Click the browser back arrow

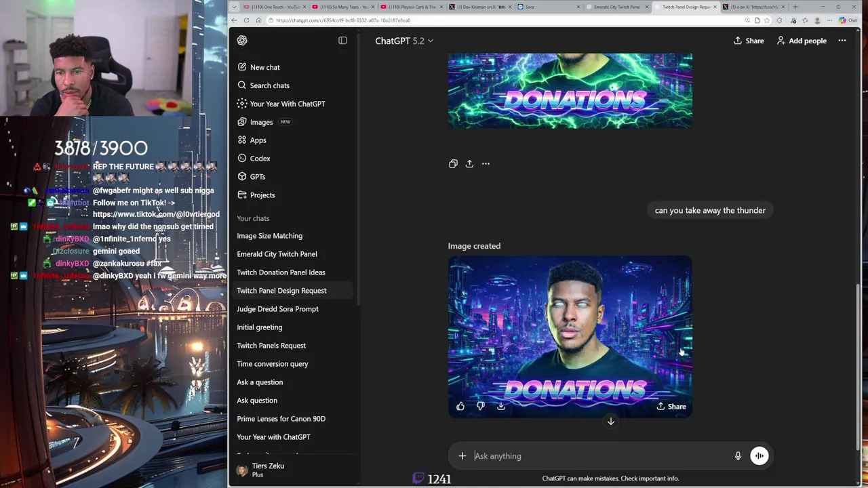[235, 20]
